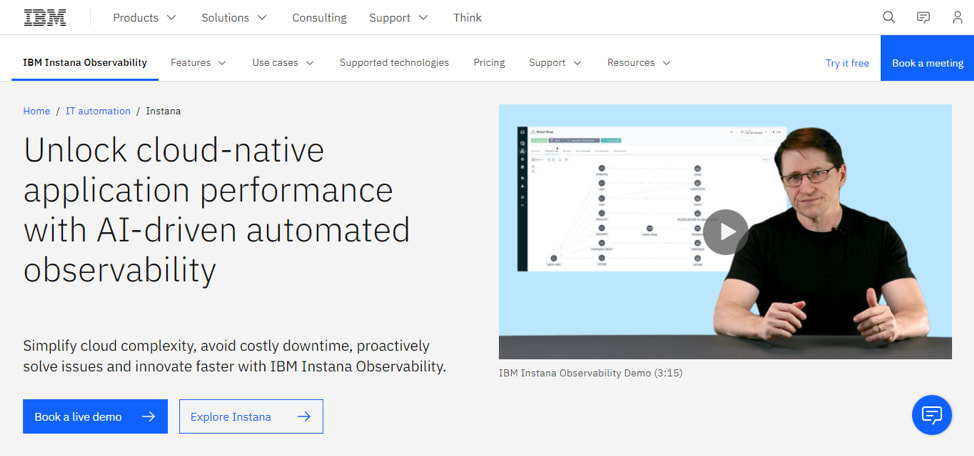The height and width of the screenshot is (456, 974).
Task: Open the chat icon in top header
Action: [924, 17]
